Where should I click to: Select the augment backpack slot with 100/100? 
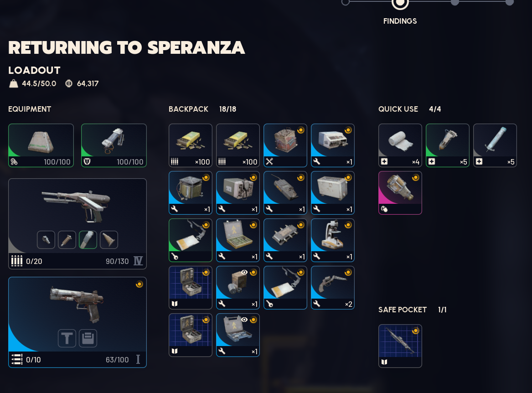click(41, 145)
